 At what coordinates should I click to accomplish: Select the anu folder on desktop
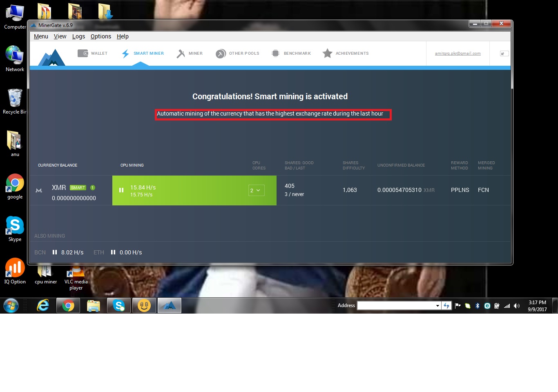click(x=15, y=144)
